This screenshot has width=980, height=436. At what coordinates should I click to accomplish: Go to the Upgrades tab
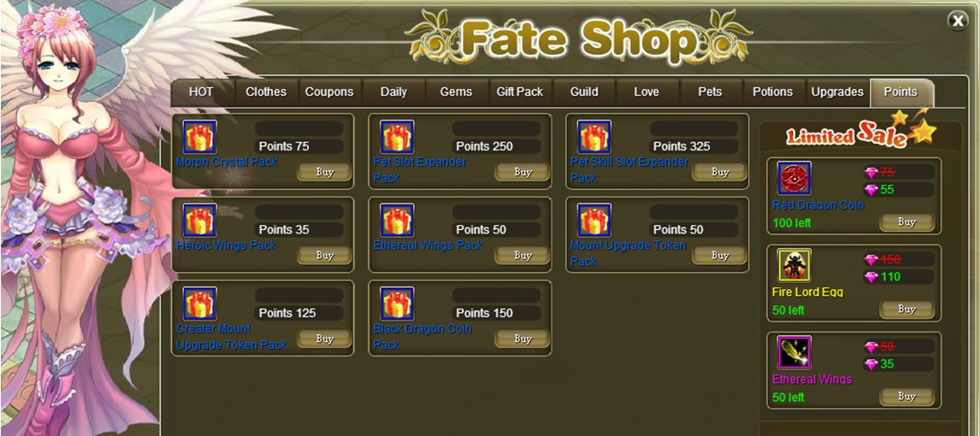point(837,92)
